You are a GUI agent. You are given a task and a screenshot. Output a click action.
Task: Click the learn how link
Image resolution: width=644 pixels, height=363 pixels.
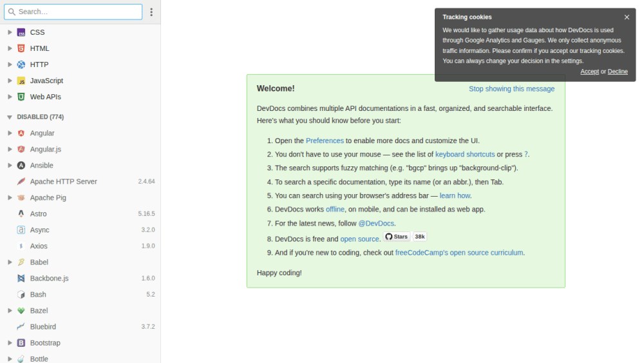pos(455,195)
